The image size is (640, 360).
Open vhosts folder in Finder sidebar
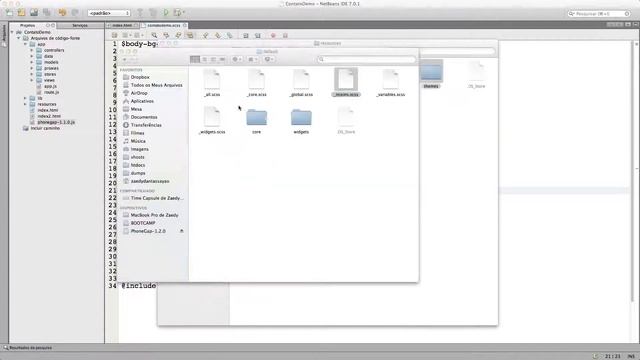[x=137, y=157]
